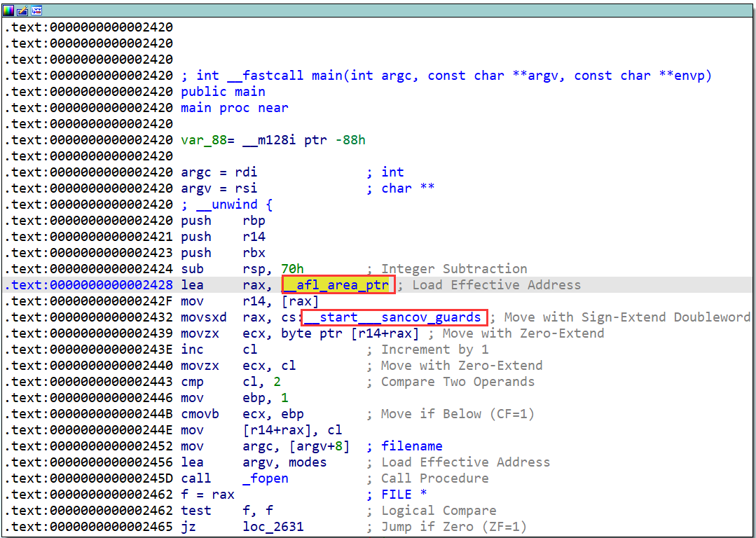Select the 'mov argc, [argv+8]' instruction
The width and height of the screenshot is (756, 538).
coord(266,446)
